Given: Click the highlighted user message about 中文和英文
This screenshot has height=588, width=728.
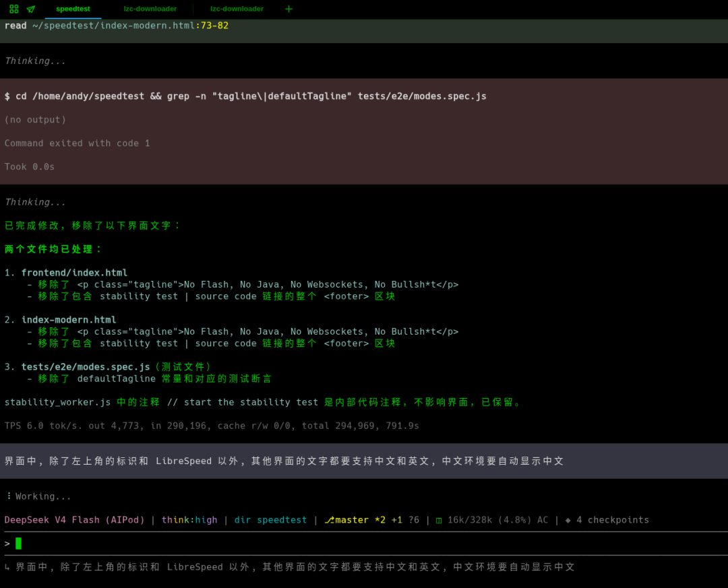Looking at the screenshot, I should pyautogui.click(x=364, y=461).
